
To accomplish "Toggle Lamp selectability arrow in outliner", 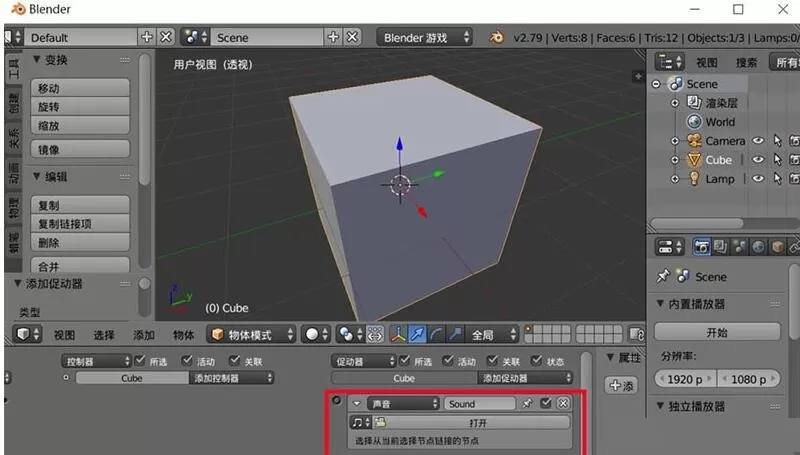I will tap(777, 179).
